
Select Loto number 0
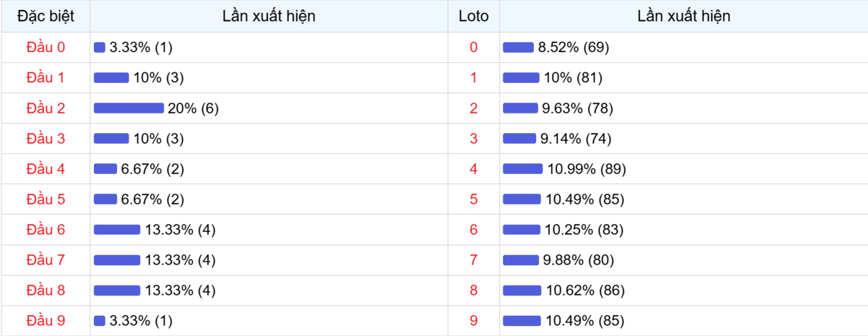(474, 48)
